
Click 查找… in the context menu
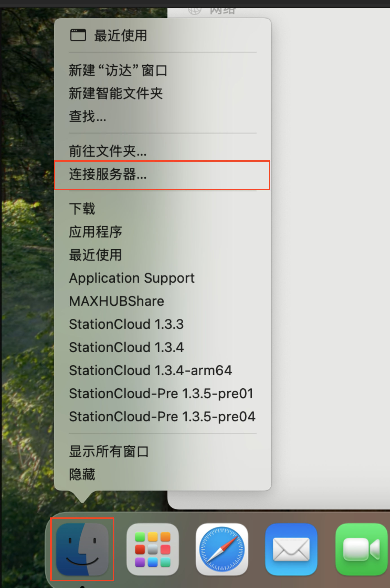click(88, 116)
